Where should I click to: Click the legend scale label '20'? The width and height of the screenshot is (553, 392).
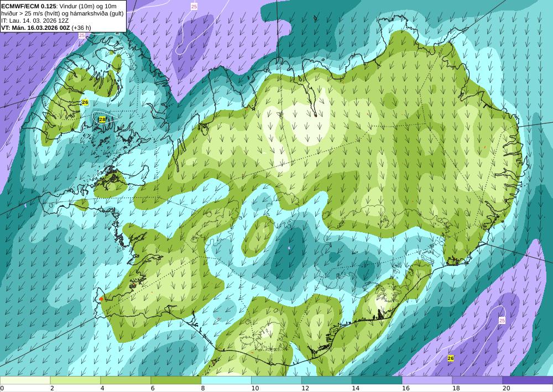(x=507, y=389)
